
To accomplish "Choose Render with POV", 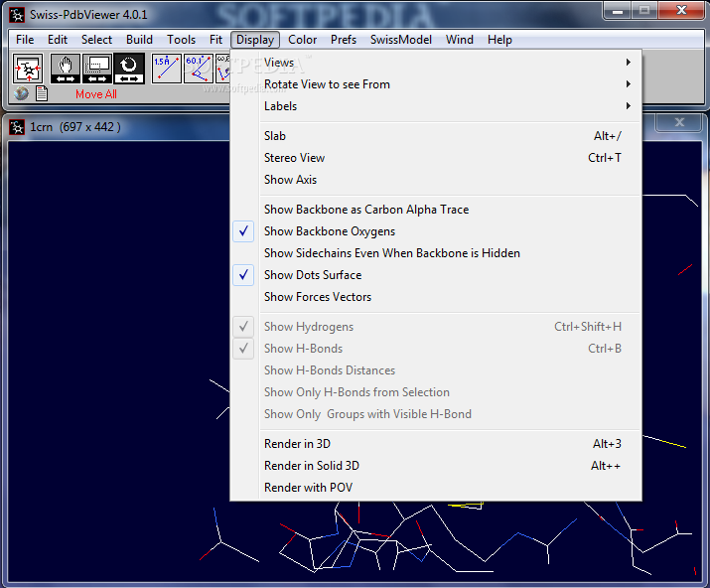I will point(437,488).
